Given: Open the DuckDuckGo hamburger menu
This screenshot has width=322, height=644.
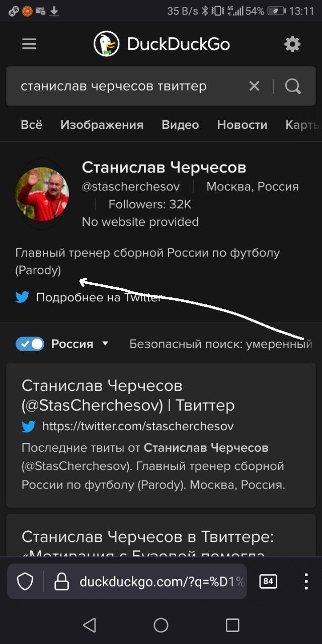Looking at the screenshot, I should (x=29, y=44).
